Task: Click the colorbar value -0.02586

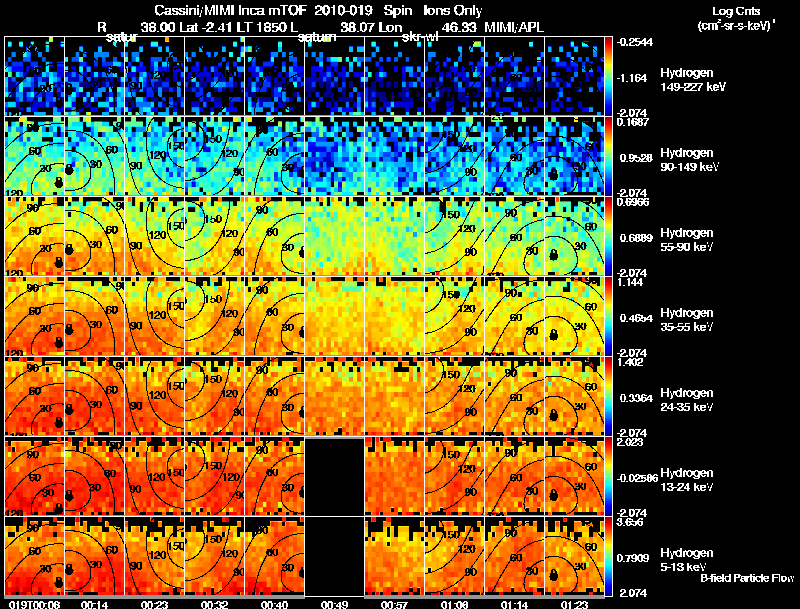Action: (637, 478)
